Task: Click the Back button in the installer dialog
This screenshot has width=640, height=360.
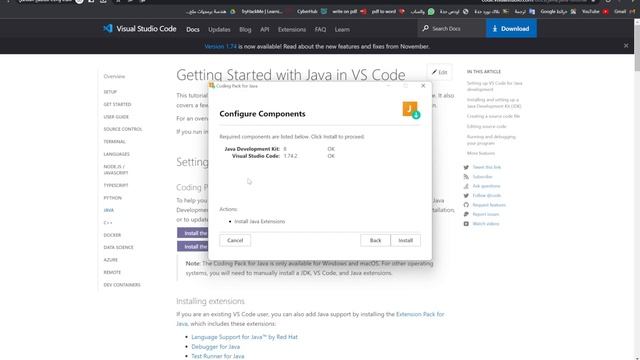Action: (x=375, y=240)
